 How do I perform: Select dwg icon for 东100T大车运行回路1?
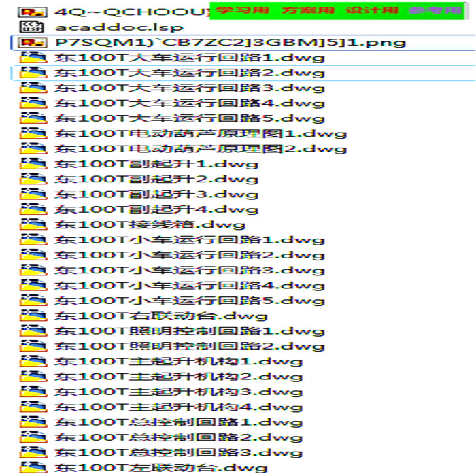point(33,58)
